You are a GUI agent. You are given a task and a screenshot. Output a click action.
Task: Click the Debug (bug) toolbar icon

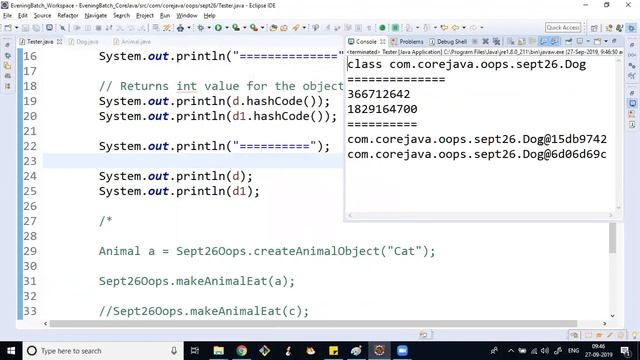(x=200, y=27)
